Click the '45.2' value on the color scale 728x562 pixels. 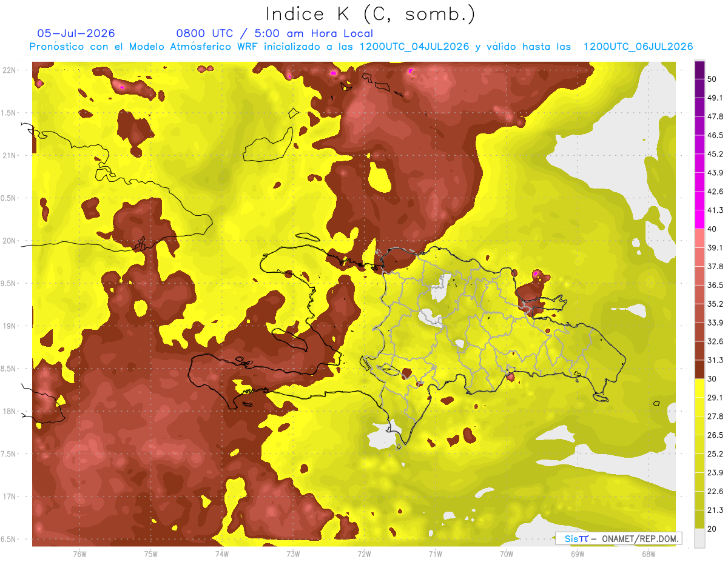[715, 154]
